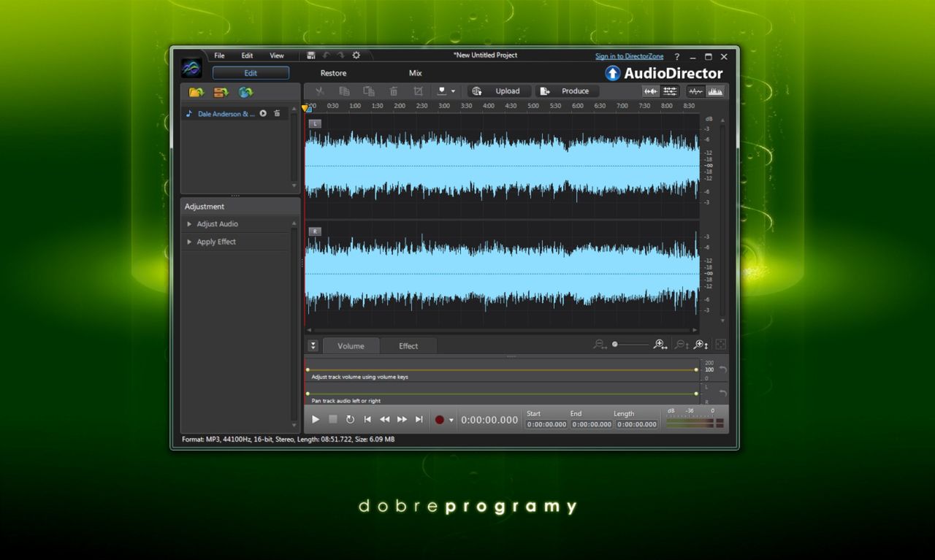
Task: Collapse the volume and effect panel
Action: tap(313, 346)
